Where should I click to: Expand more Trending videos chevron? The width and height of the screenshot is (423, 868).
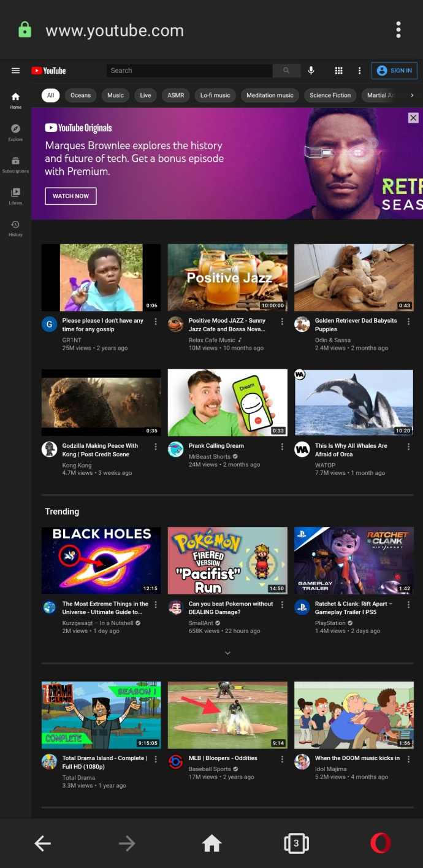coord(227,653)
